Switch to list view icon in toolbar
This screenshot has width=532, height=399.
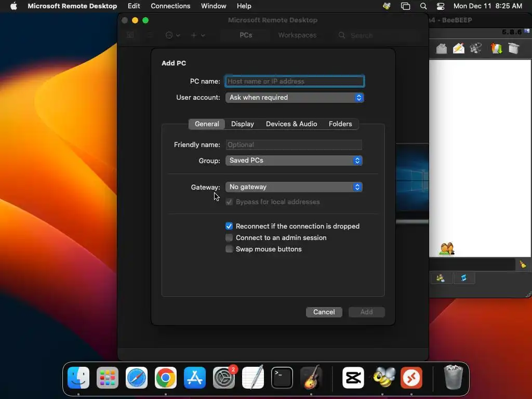[x=150, y=35]
